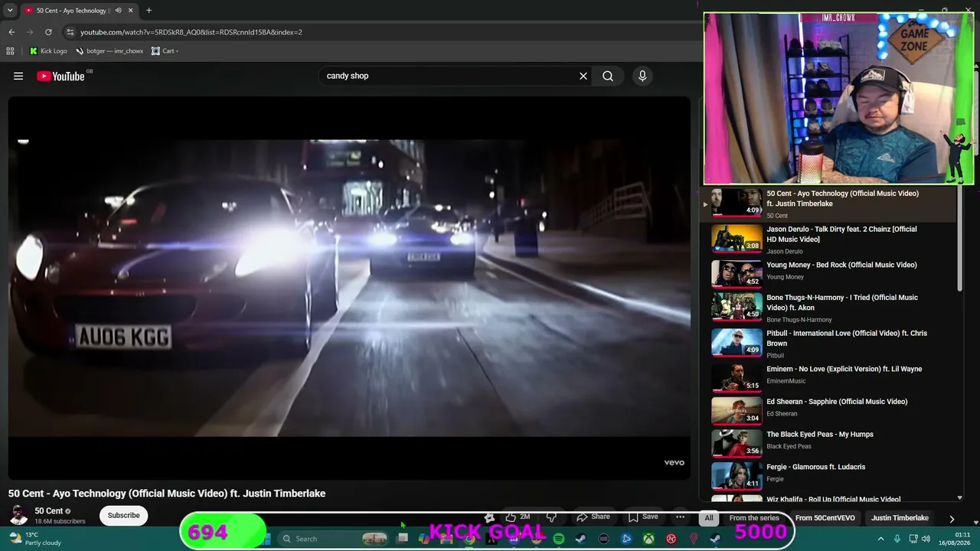Screen dimensions: 980x551
Task: Expand the Cart bookmark folder
Action: (x=165, y=51)
